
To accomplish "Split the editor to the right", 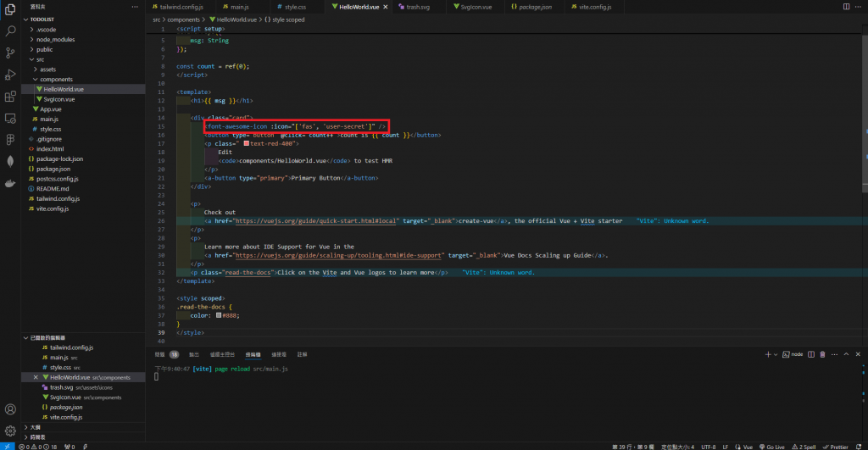I will coord(847,7).
